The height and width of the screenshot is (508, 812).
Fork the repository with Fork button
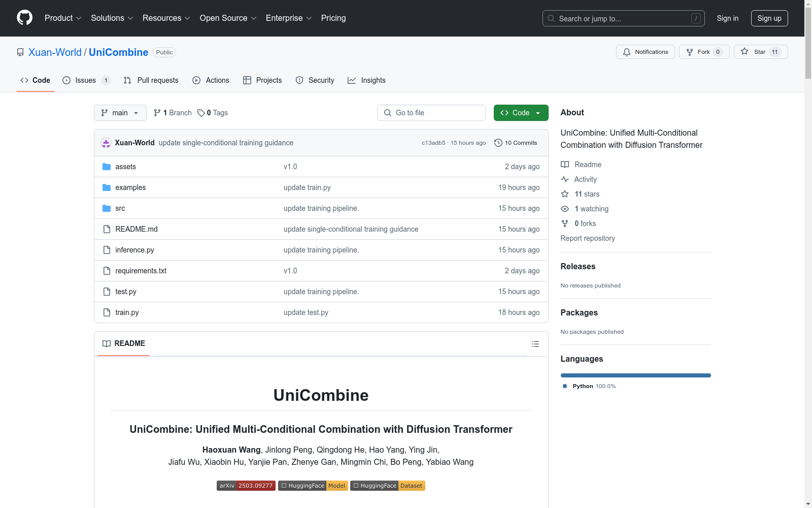coord(704,52)
